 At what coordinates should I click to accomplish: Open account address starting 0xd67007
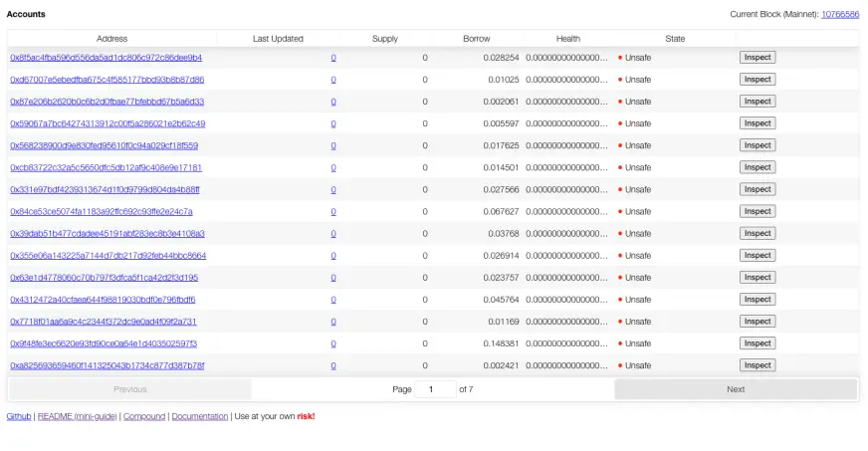[107, 80]
